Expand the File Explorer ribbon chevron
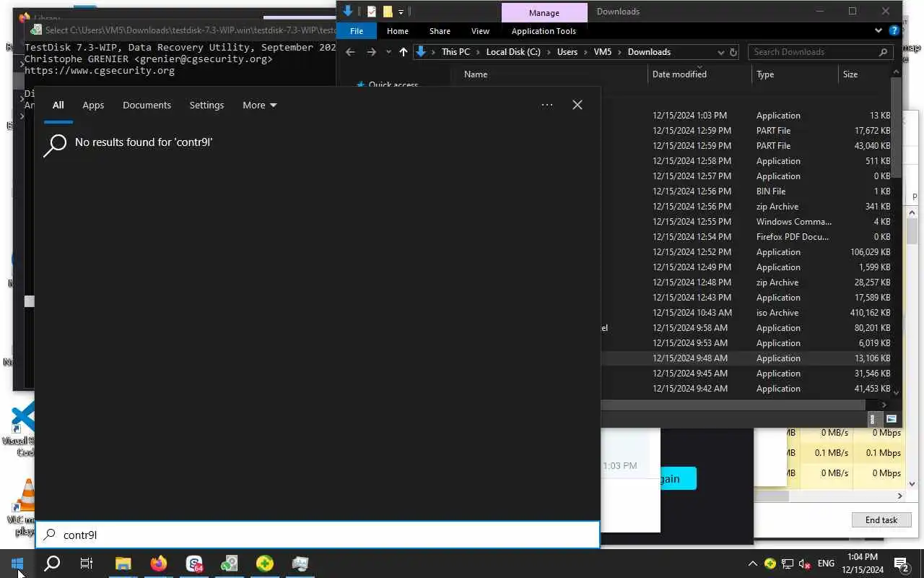 (x=879, y=31)
